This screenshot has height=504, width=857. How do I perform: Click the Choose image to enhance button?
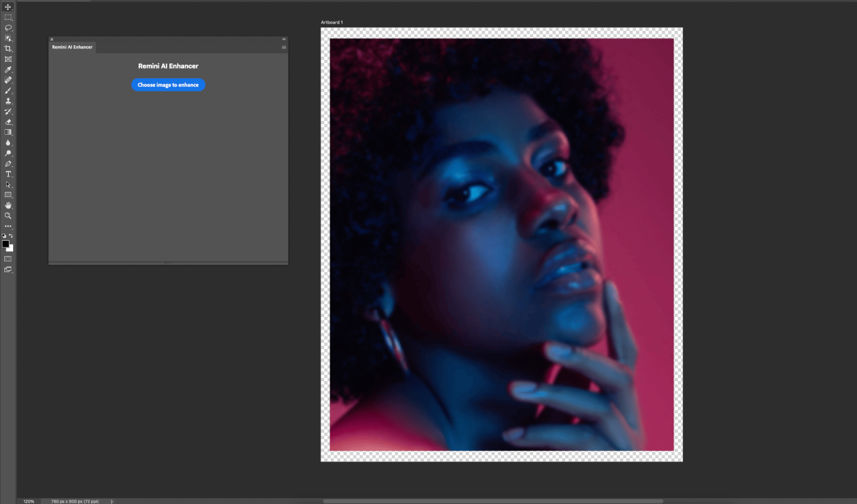click(x=168, y=85)
